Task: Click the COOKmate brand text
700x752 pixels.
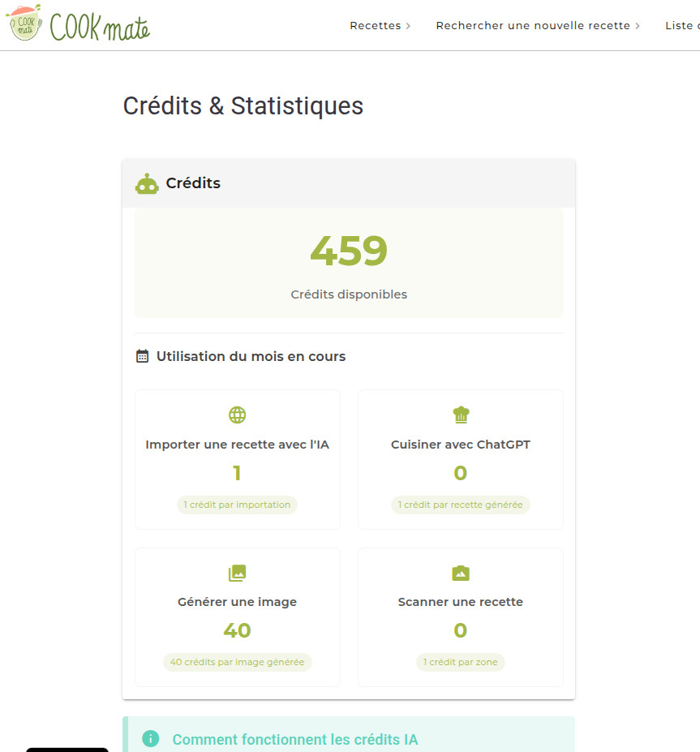Action: pos(100,28)
